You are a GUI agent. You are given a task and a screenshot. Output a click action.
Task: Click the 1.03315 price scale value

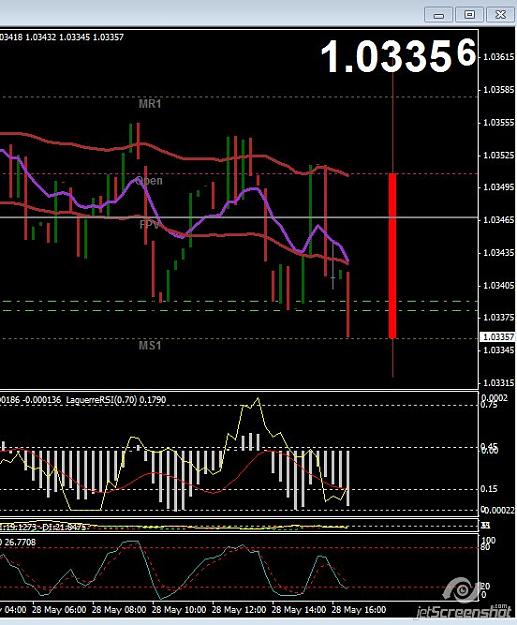pos(498,383)
